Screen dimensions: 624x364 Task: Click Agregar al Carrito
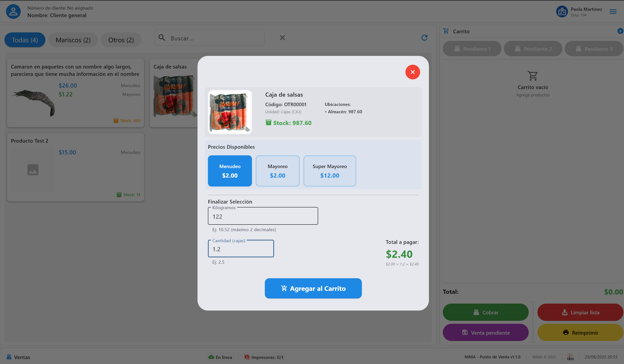pyautogui.click(x=313, y=288)
